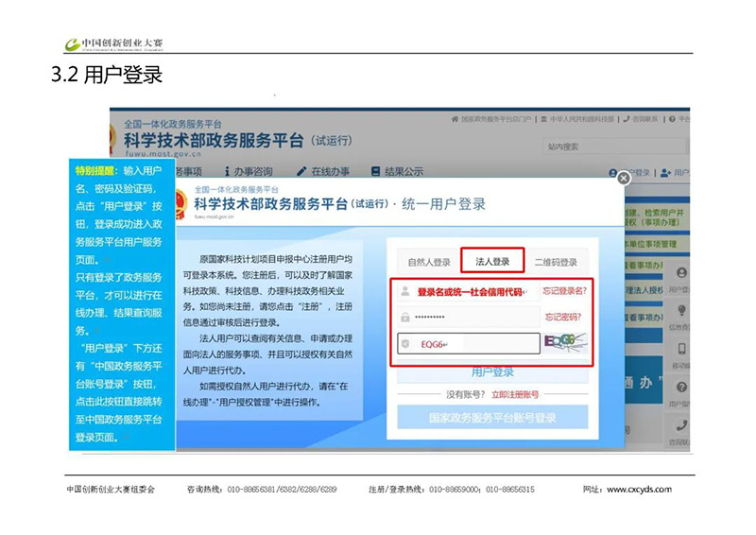This screenshot has height=535, width=756.
Task: Click the home icon in top bar
Action: click(455, 119)
